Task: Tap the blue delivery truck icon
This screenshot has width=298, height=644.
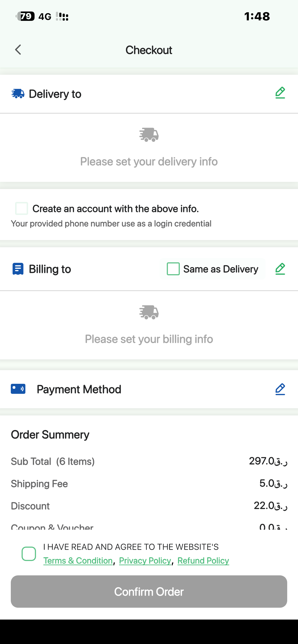Action: (18, 94)
